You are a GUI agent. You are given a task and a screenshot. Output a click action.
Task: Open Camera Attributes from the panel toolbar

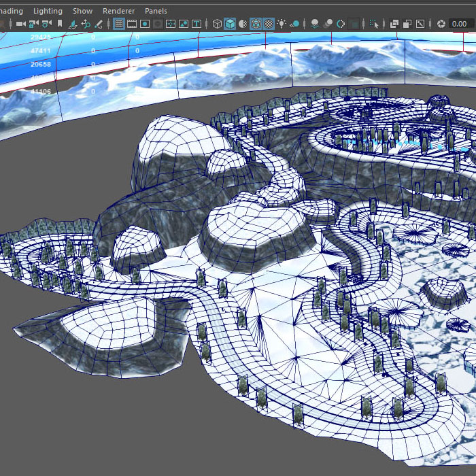pyautogui.click(x=46, y=24)
